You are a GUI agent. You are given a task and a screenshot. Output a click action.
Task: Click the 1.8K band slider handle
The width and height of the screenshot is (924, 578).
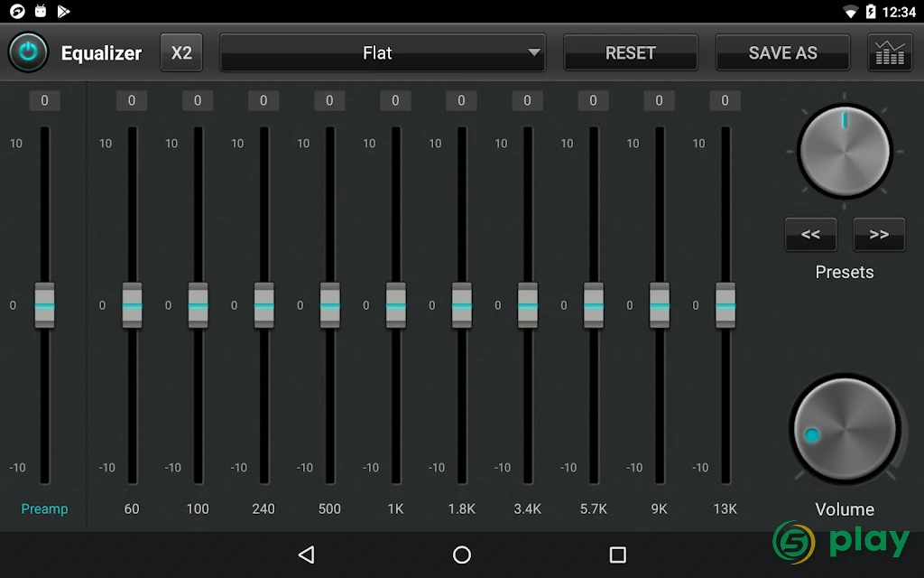tap(462, 305)
